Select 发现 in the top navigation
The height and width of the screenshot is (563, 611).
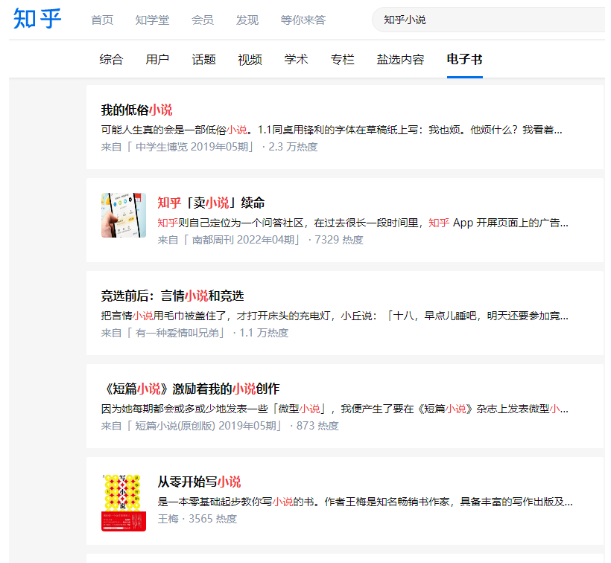(246, 20)
